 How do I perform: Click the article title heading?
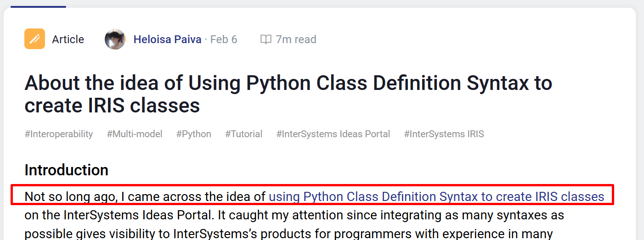[288, 94]
